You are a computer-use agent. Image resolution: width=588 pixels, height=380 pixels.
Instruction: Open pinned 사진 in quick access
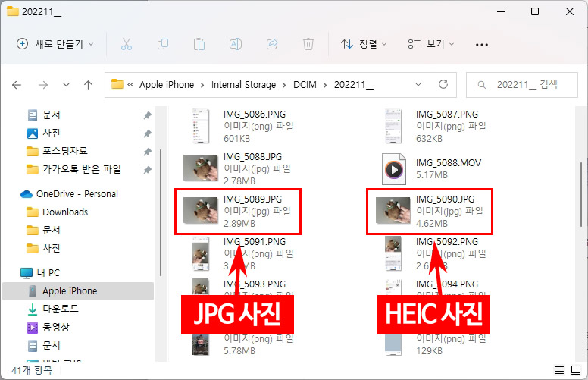(51, 133)
